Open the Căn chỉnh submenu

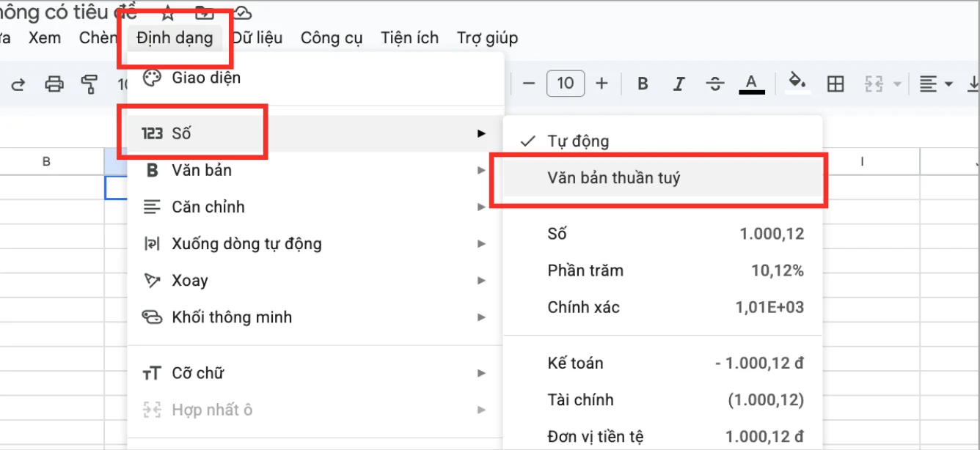[x=315, y=207]
